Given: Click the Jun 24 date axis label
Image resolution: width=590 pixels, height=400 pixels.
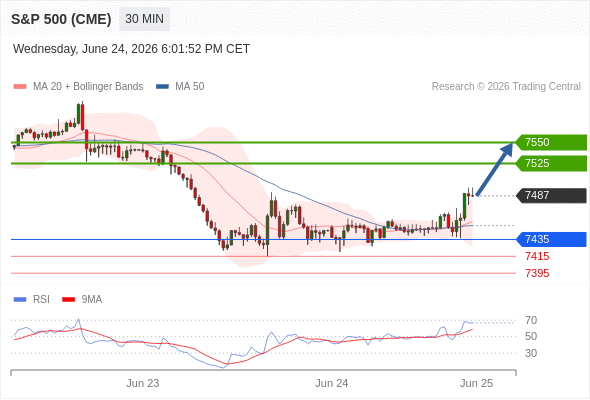Looking at the screenshot, I should click(331, 383).
